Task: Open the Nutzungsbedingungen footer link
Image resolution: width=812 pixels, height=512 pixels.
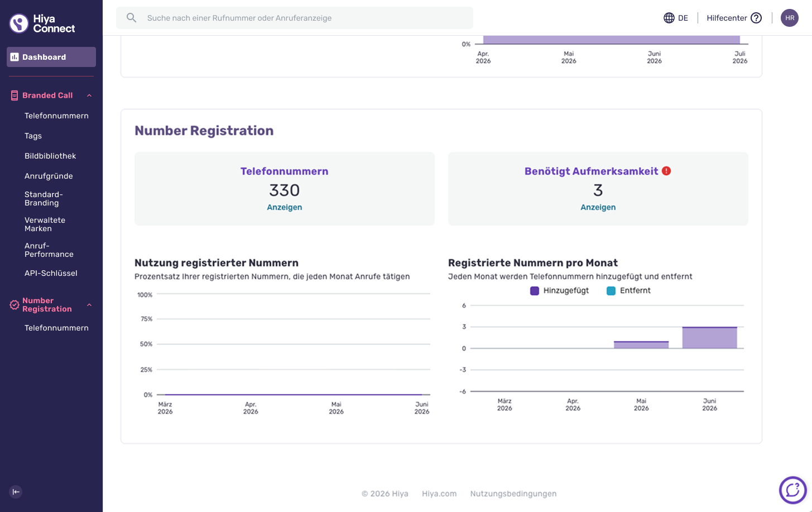Action: (513, 494)
